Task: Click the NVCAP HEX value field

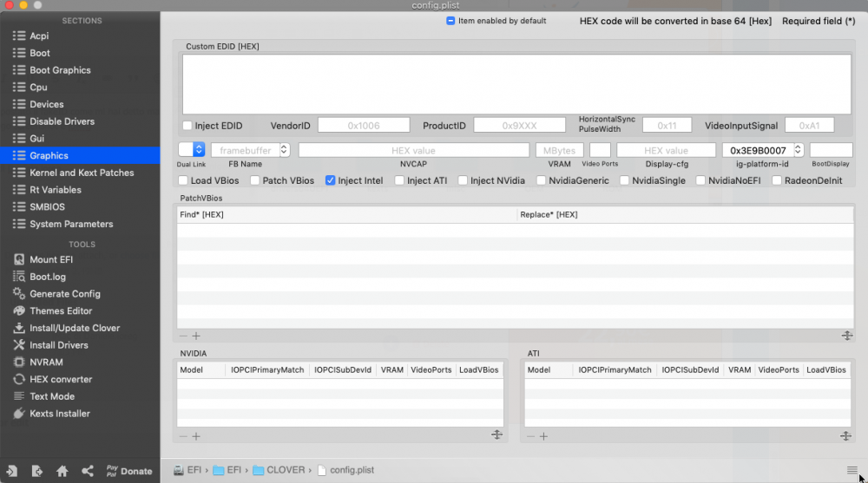Action: click(413, 150)
